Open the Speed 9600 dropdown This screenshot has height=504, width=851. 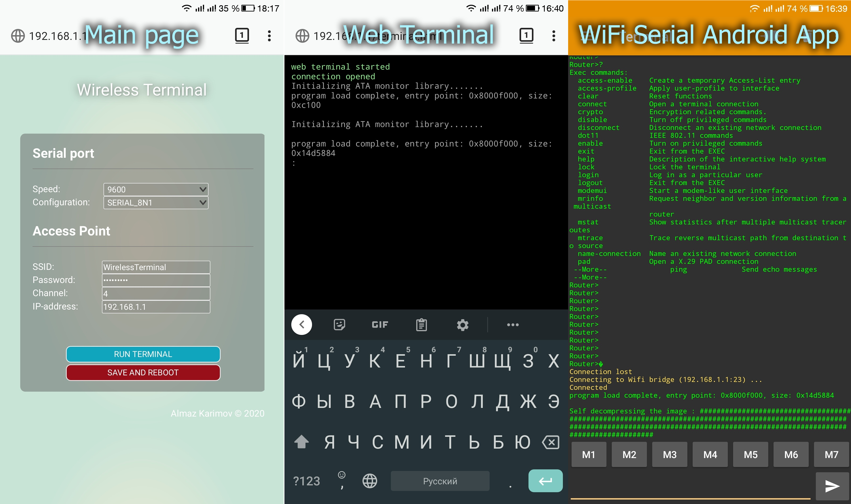coord(155,190)
